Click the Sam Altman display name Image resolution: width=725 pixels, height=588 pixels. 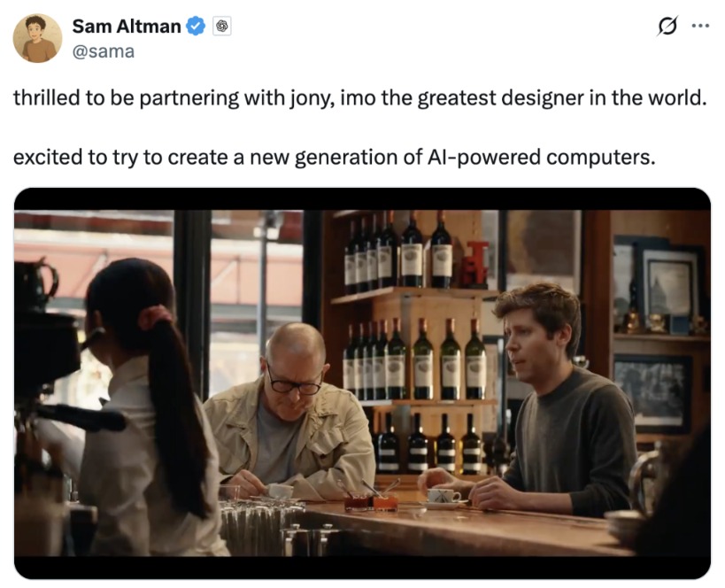(x=127, y=27)
